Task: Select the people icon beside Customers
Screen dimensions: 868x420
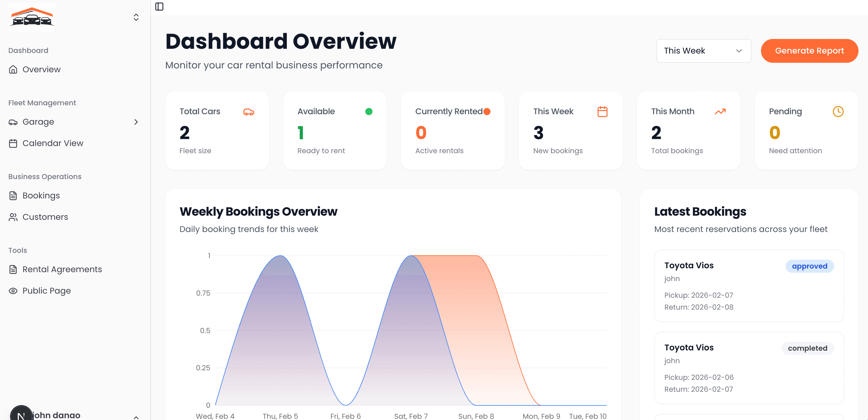Action: (13, 217)
